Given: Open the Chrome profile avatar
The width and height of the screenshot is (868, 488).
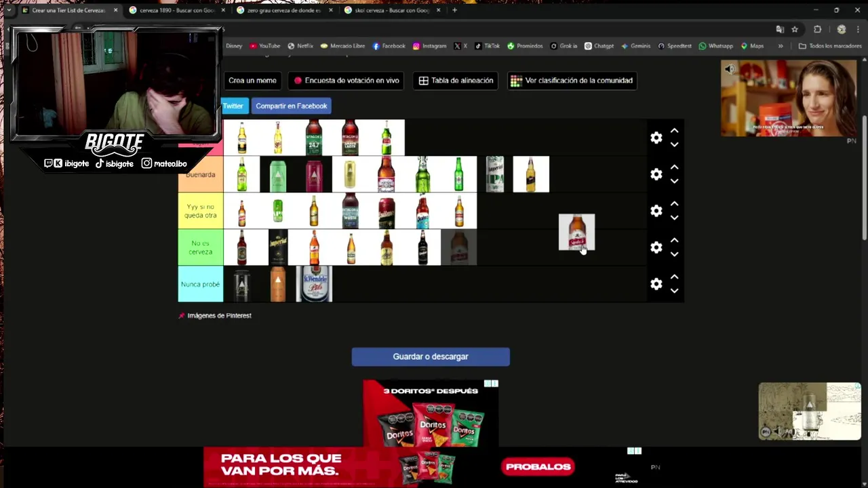Looking at the screenshot, I should (842, 29).
